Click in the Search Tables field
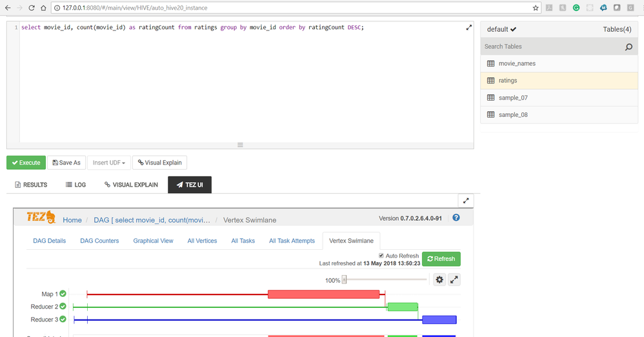The image size is (644, 337). pyautogui.click(x=559, y=47)
